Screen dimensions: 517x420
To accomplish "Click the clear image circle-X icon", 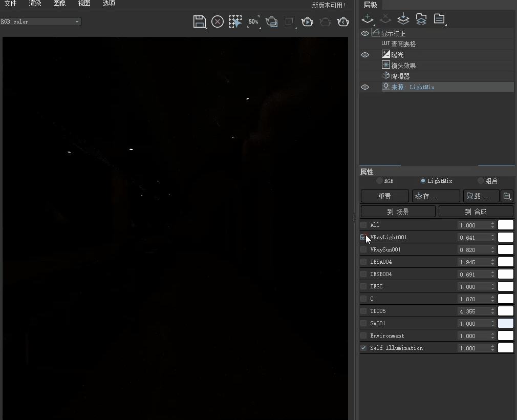I will (x=218, y=22).
